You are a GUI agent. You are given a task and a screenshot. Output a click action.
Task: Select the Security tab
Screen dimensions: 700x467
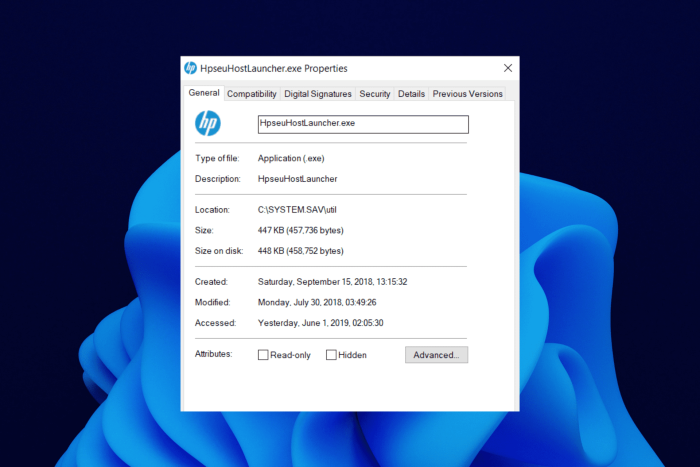coord(375,94)
